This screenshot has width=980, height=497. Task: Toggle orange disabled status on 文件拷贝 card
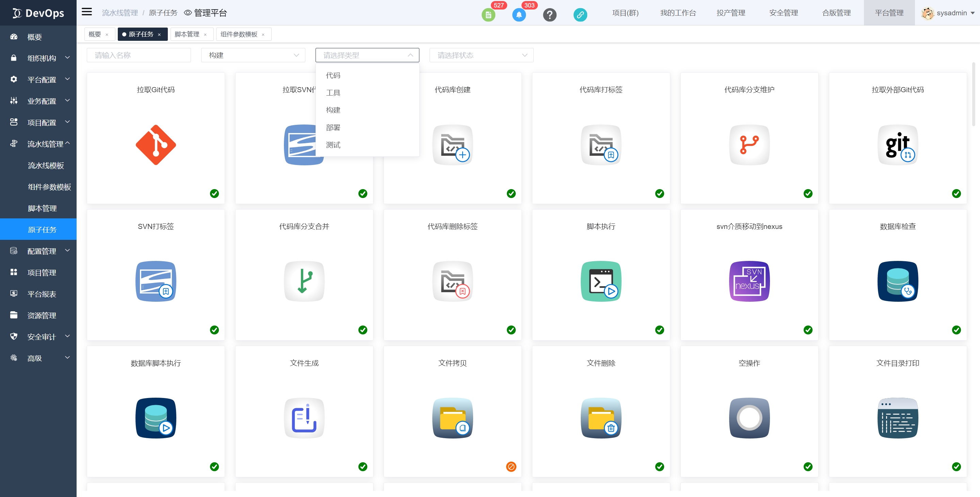511,467
